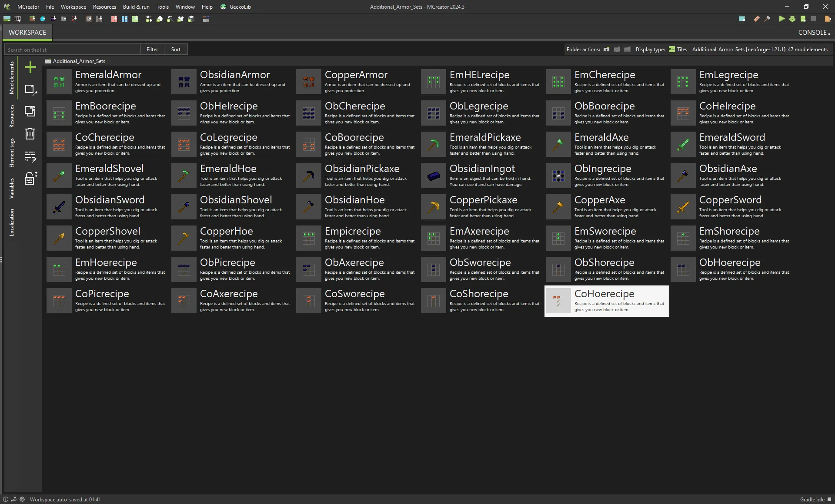Image resolution: width=835 pixels, height=504 pixels.
Task: Open the Build & run menu
Action: coord(136,7)
